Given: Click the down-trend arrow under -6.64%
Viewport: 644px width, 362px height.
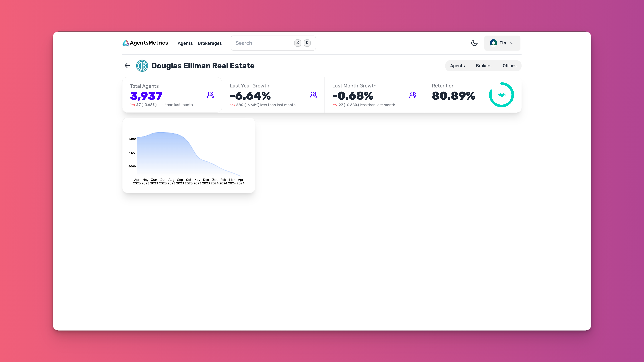Looking at the screenshot, I should (x=232, y=105).
